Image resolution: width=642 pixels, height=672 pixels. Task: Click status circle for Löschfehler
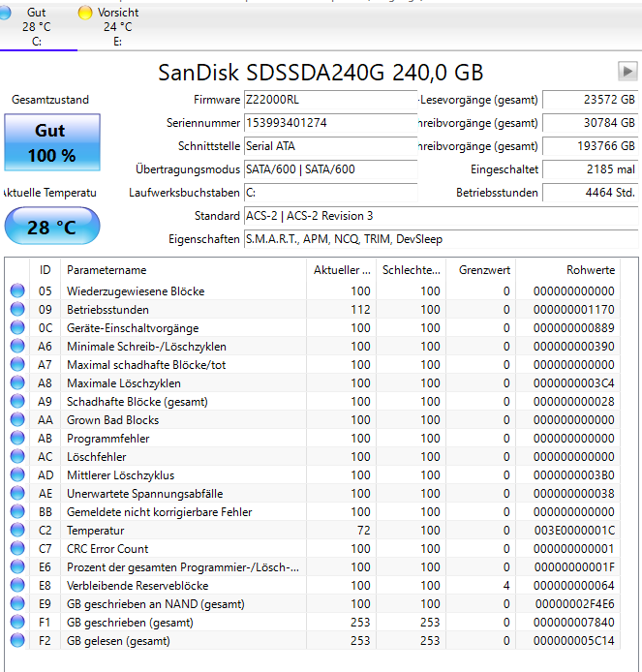pos(17,456)
